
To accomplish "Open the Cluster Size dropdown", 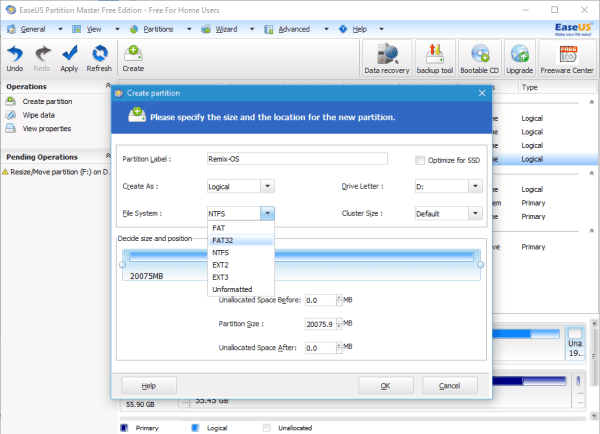I will click(x=475, y=213).
